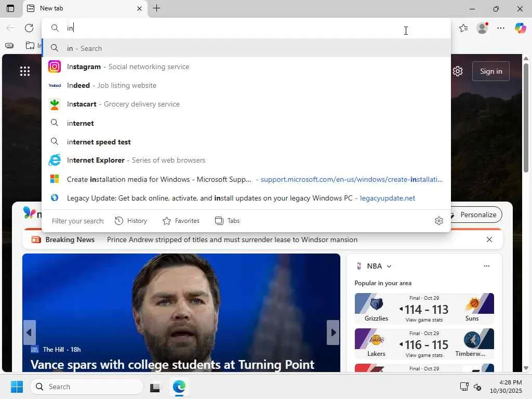Open the Favorites star list icon
532x399 pixels.
(x=463, y=28)
